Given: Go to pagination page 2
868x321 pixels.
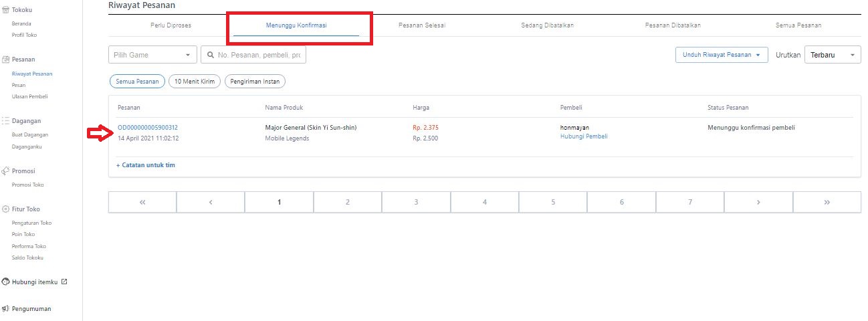Looking at the screenshot, I should (x=348, y=202).
